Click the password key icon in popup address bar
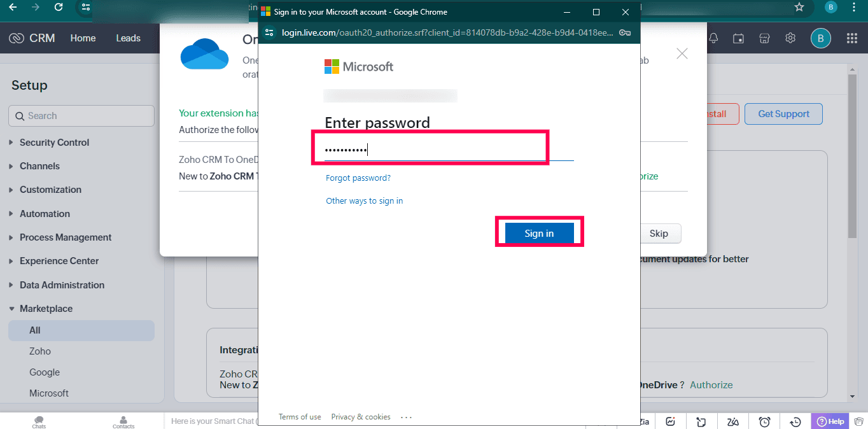Image resolution: width=868 pixels, height=429 pixels. pyautogui.click(x=625, y=32)
